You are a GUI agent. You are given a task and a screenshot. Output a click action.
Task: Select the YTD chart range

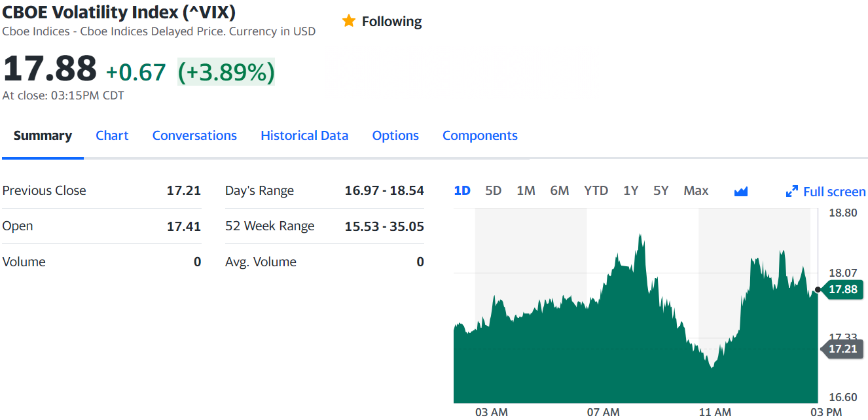tap(596, 190)
